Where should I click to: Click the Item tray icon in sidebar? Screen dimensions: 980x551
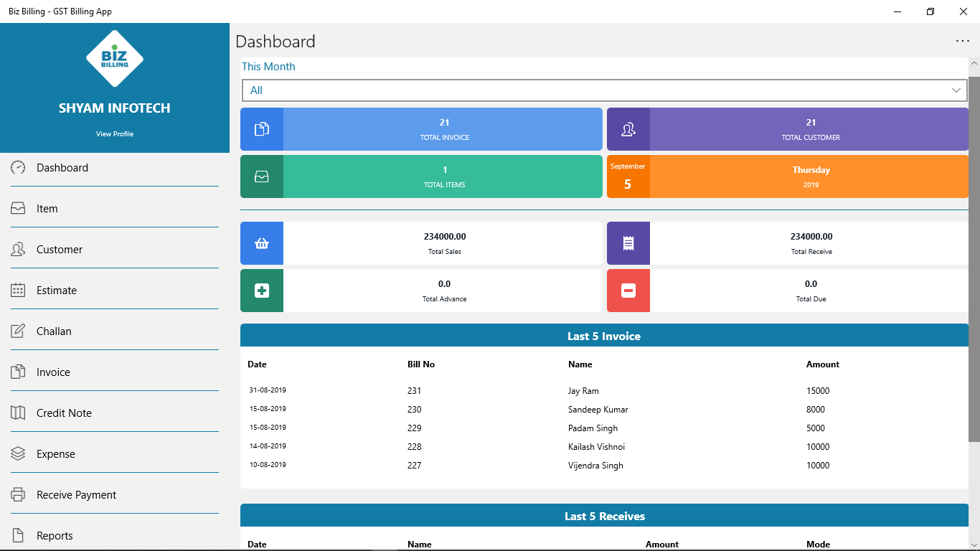click(x=18, y=208)
